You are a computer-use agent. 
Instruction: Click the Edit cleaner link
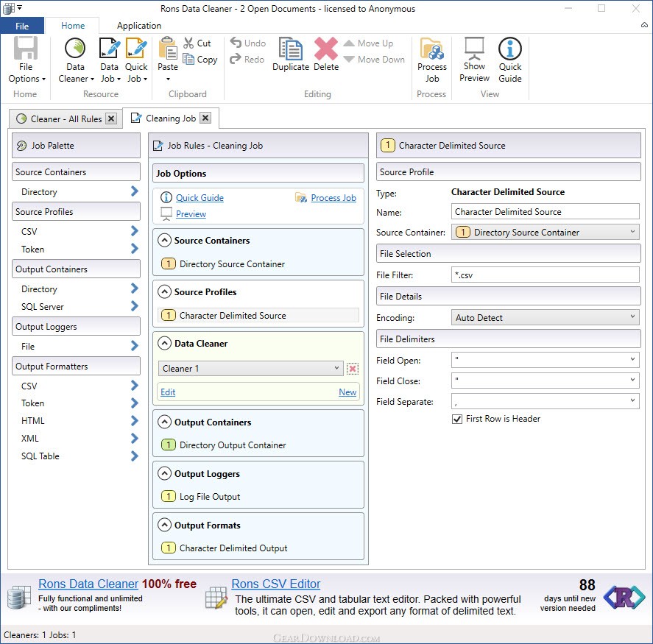[168, 392]
